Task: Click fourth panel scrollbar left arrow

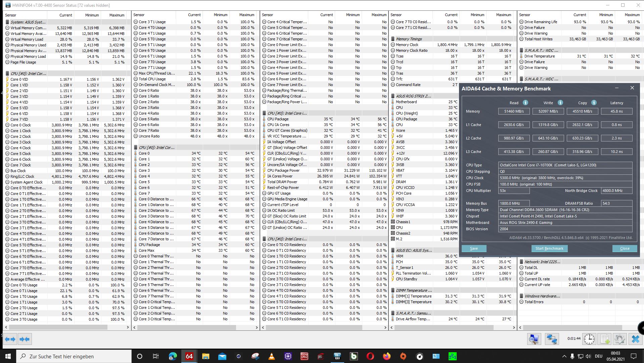Action: click(x=392, y=327)
